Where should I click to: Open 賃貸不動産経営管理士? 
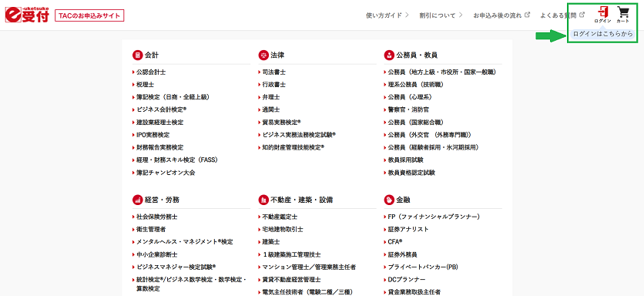tap(292, 280)
